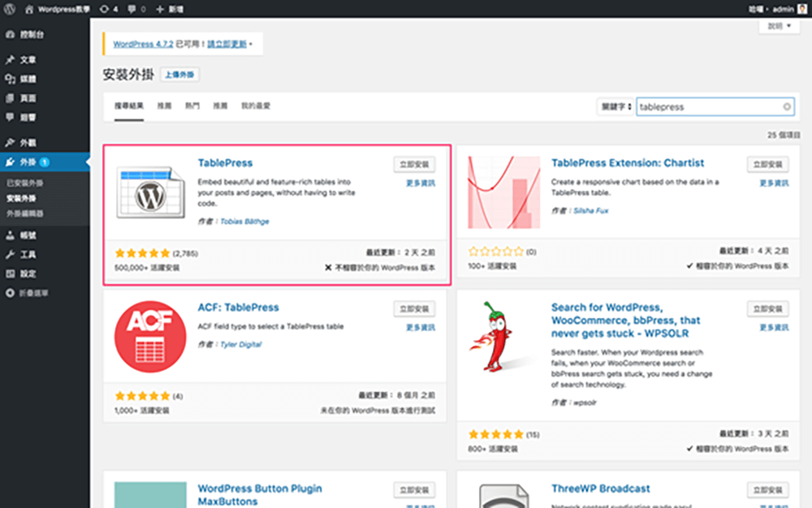Viewport: 812px width, 508px height.
Task: Open WordPress Button Plugin MaxButtons title
Action: point(260,494)
